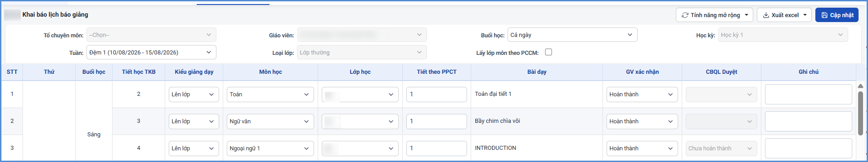
Task: Click Ghi chú field in Ngữ văn row
Action: pos(809,121)
